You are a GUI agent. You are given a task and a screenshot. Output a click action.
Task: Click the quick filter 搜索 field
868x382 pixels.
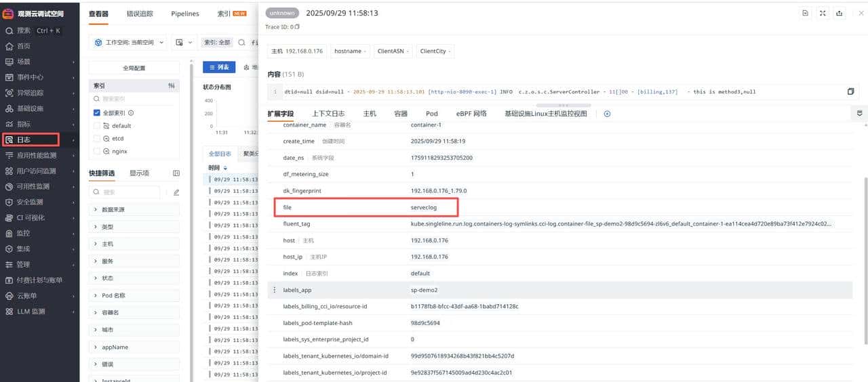pos(126,192)
